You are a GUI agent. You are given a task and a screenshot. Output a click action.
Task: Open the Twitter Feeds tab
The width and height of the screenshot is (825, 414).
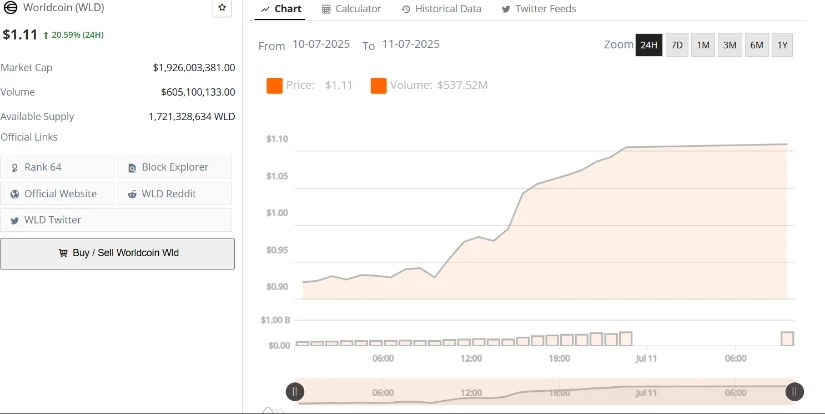(538, 9)
